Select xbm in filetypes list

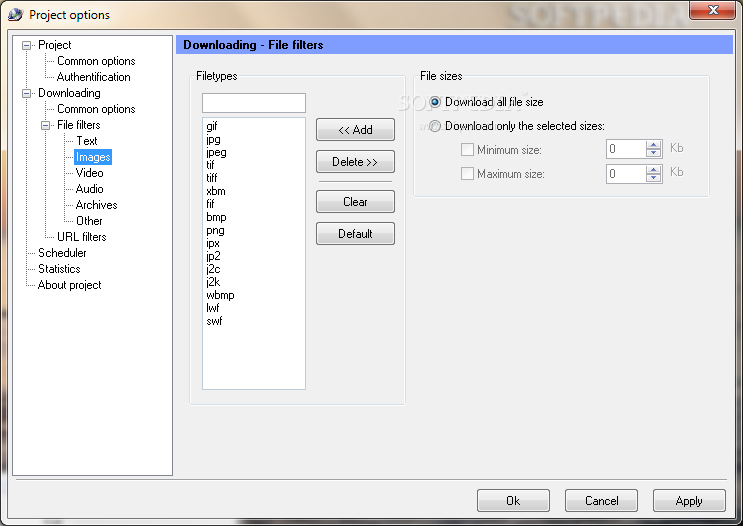click(216, 191)
